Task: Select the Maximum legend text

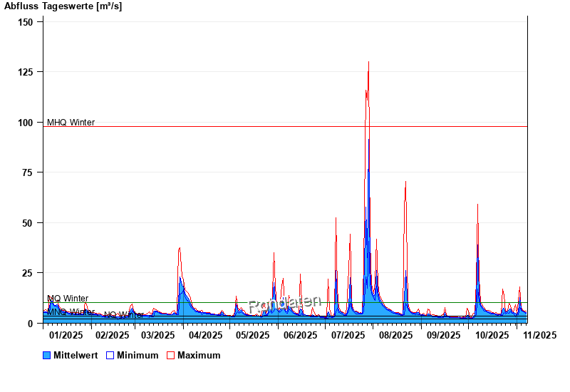Action: (199, 355)
